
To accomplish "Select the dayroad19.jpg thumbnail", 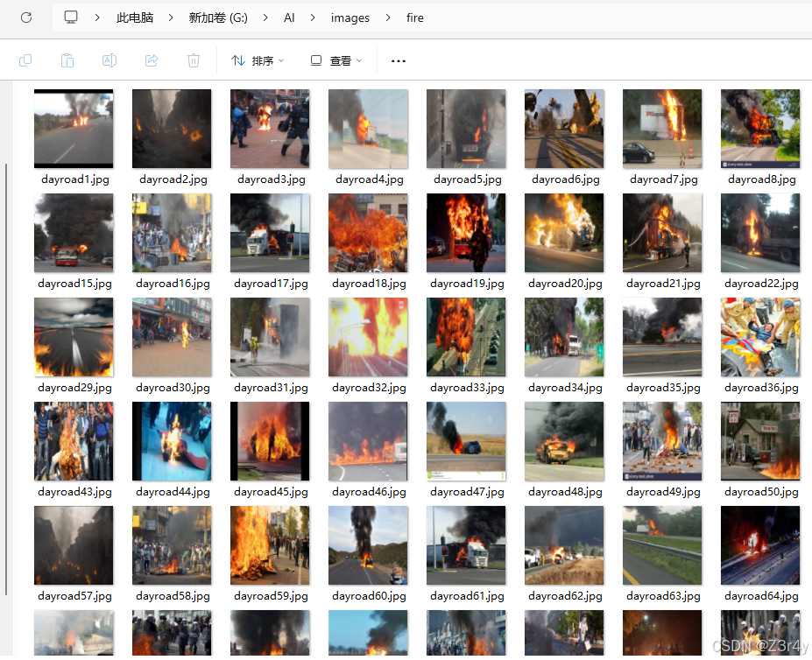I will point(466,233).
